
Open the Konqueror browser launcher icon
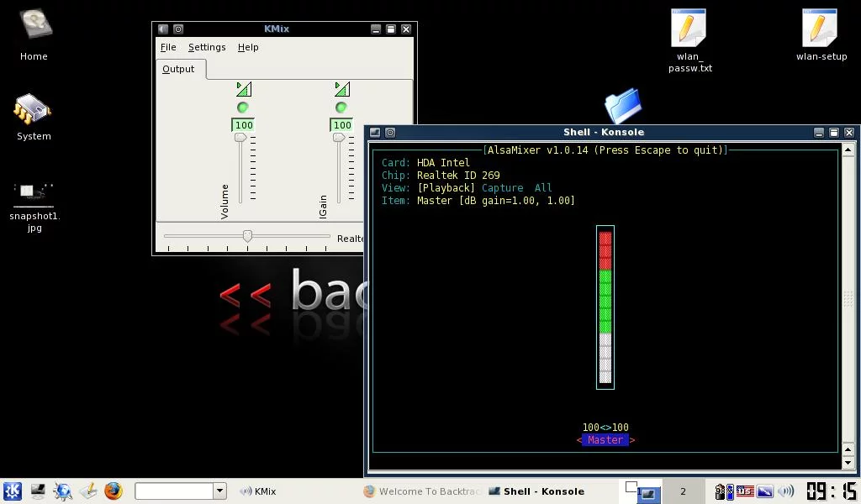pyautogui.click(x=62, y=491)
